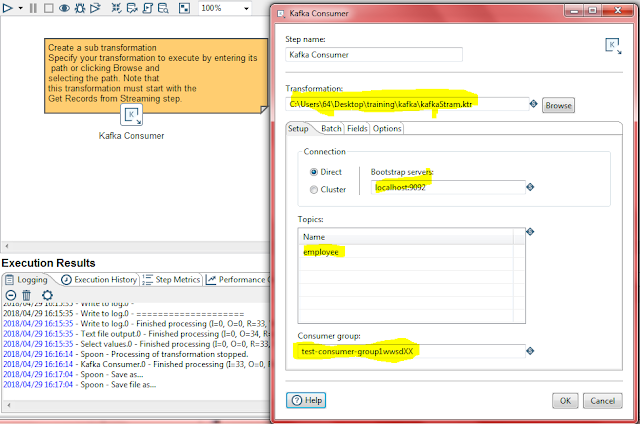Select the employee topic row
Screen dimensions: 640x424
click(407, 252)
